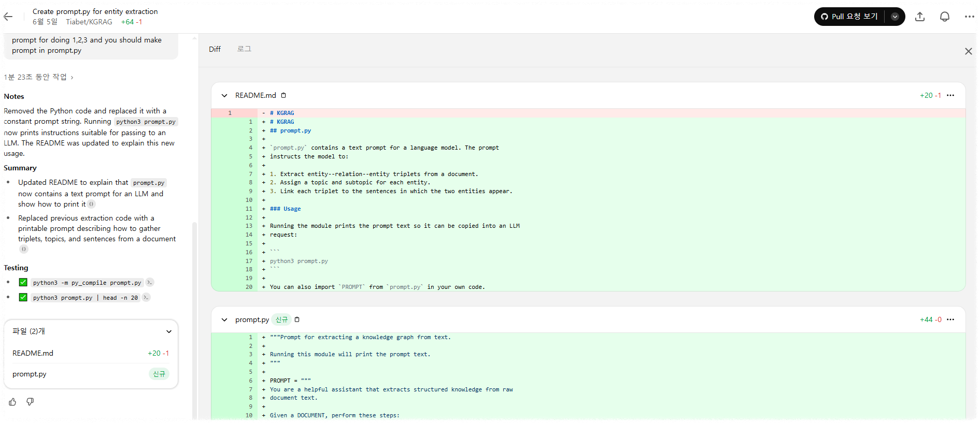Click the GitHub icon on Pull request button

825,17
